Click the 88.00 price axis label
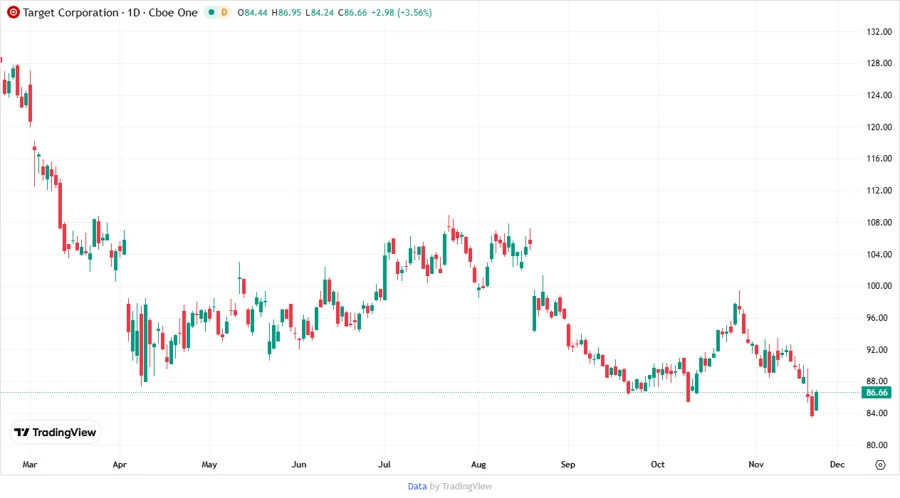This screenshot has width=900, height=498. 877,381
